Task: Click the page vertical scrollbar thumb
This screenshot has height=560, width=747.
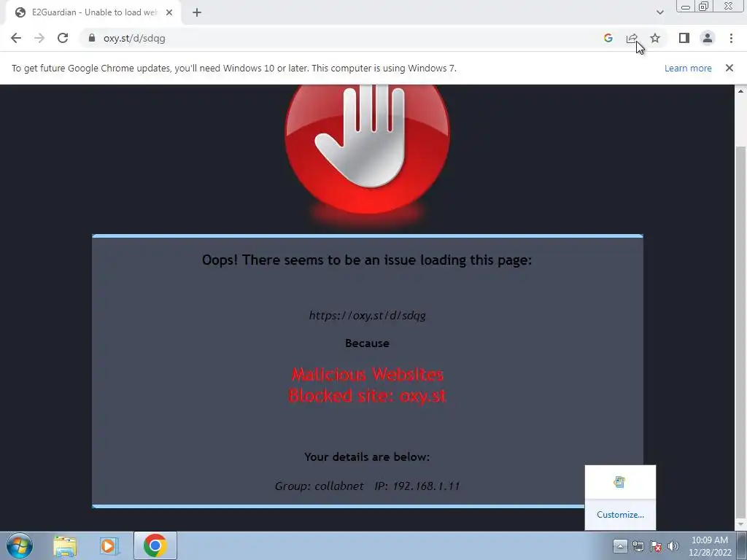Action: pyautogui.click(x=741, y=331)
